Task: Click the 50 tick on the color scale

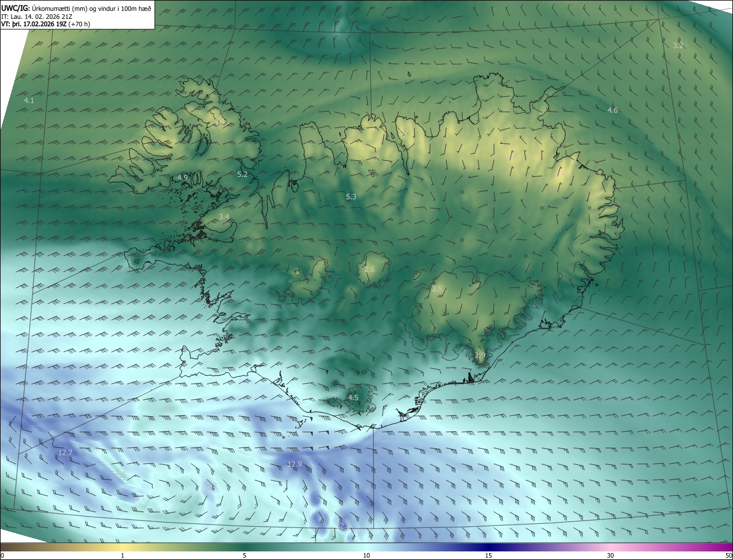Action: 729,555
